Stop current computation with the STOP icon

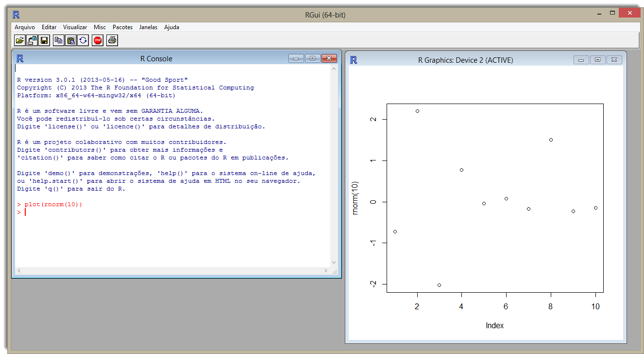coord(98,40)
